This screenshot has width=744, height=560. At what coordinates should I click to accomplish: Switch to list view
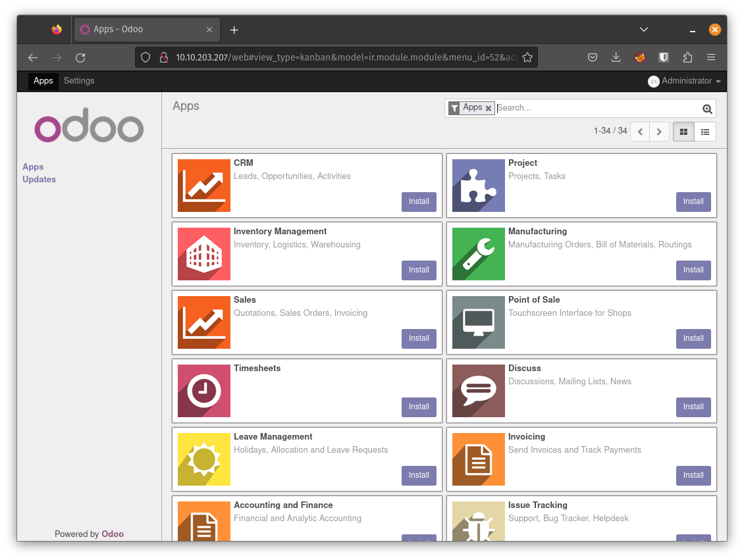click(705, 132)
